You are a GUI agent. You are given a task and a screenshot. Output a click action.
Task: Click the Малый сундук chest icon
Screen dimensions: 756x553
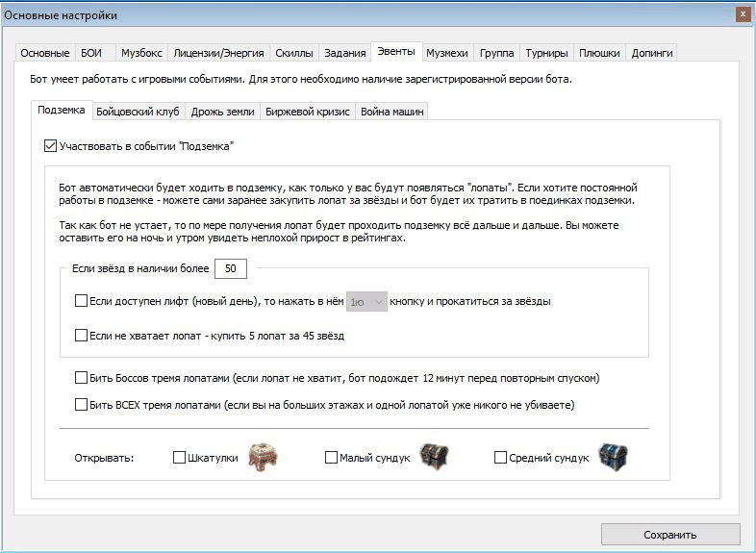pyautogui.click(x=434, y=457)
